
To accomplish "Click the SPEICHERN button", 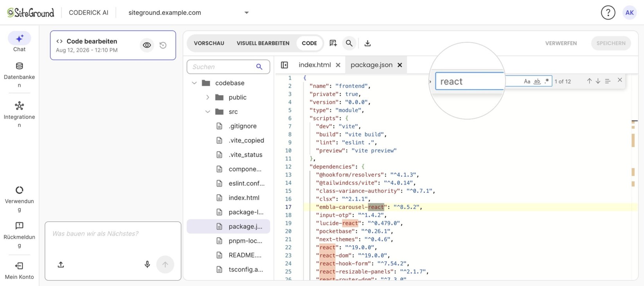I will pyautogui.click(x=611, y=43).
